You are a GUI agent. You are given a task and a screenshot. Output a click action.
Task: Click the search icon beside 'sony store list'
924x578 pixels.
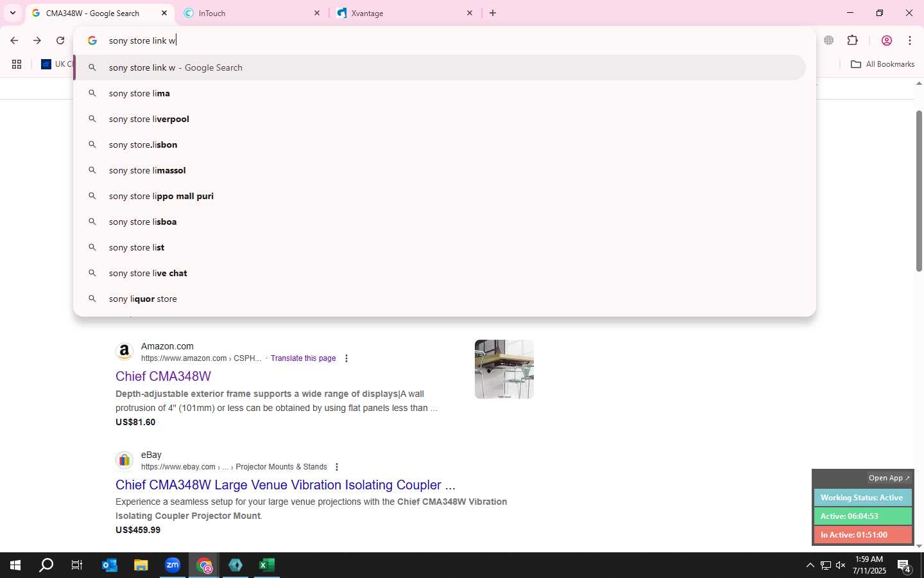pyautogui.click(x=92, y=247)
